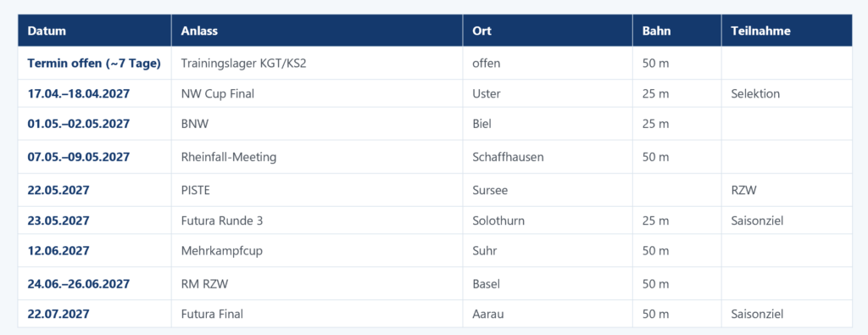Select the Futura Final event

212,314
